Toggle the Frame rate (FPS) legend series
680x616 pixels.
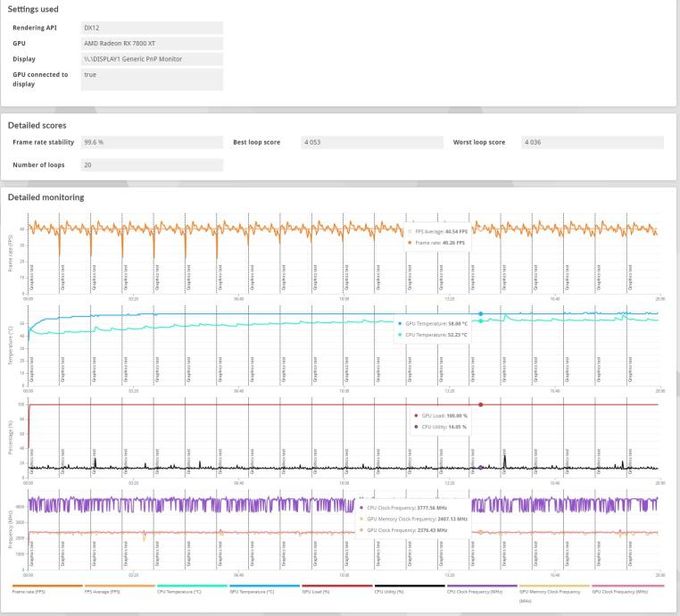coord(46,589)
